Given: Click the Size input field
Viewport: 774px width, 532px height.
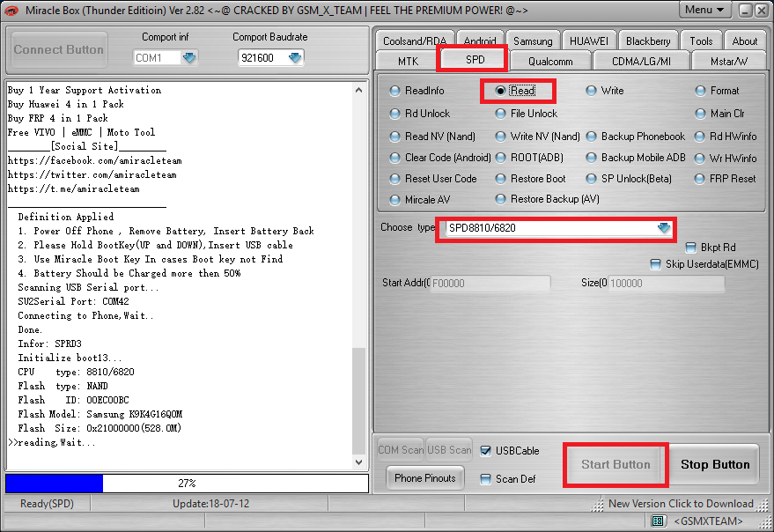Looking at the screenshot, I should click(x=666, y=284).
